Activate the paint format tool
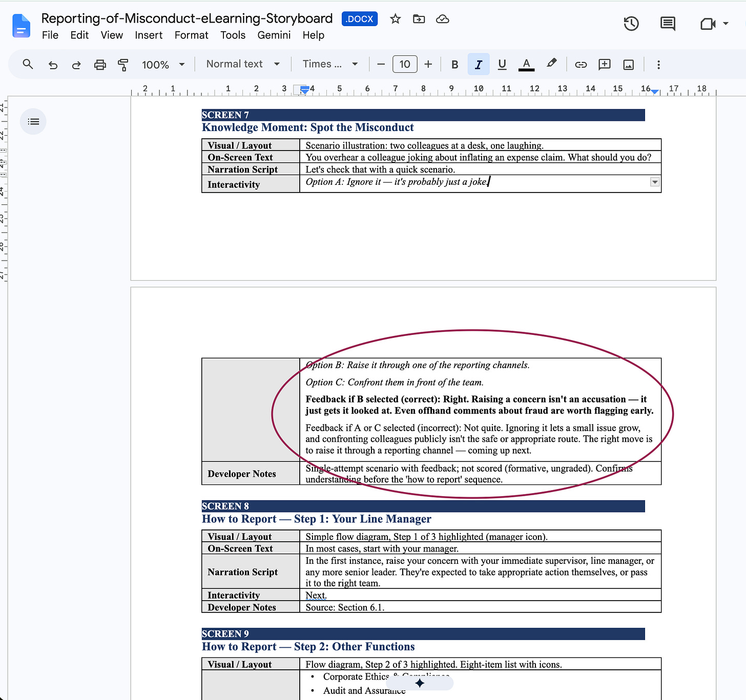Viewport: 746px width, 700px height. pos(123,65)
